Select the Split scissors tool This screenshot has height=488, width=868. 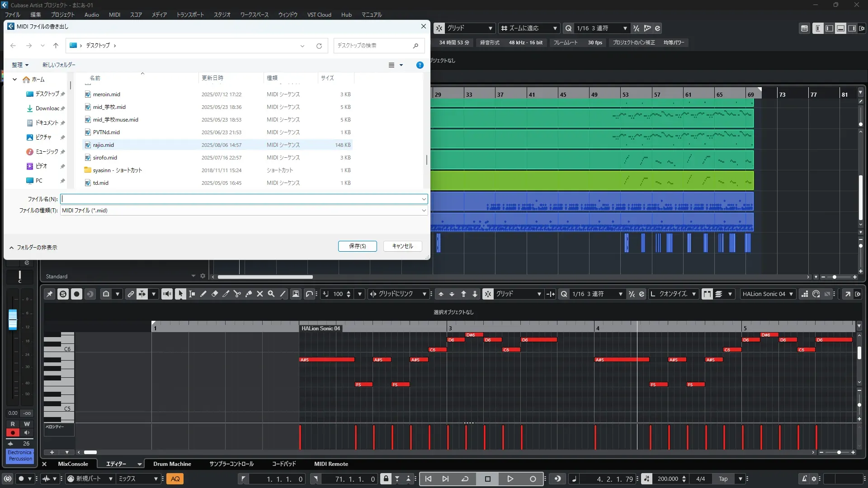coord(237,294)
